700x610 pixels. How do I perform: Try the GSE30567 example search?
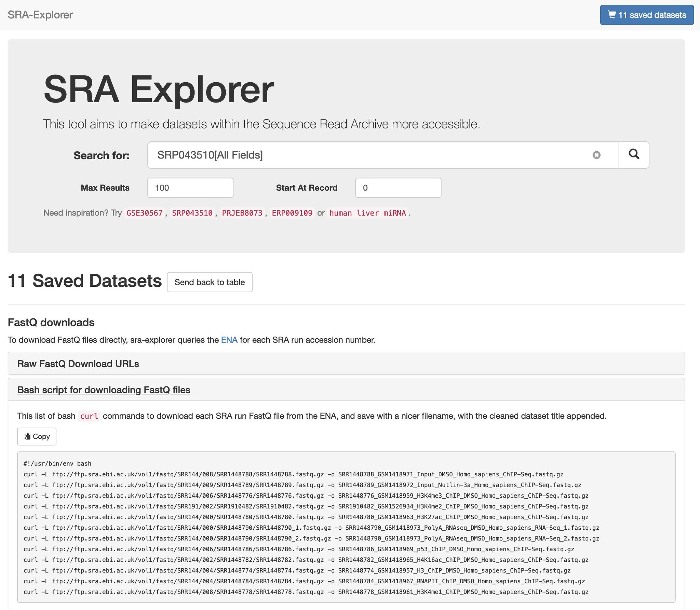point(144,213)
